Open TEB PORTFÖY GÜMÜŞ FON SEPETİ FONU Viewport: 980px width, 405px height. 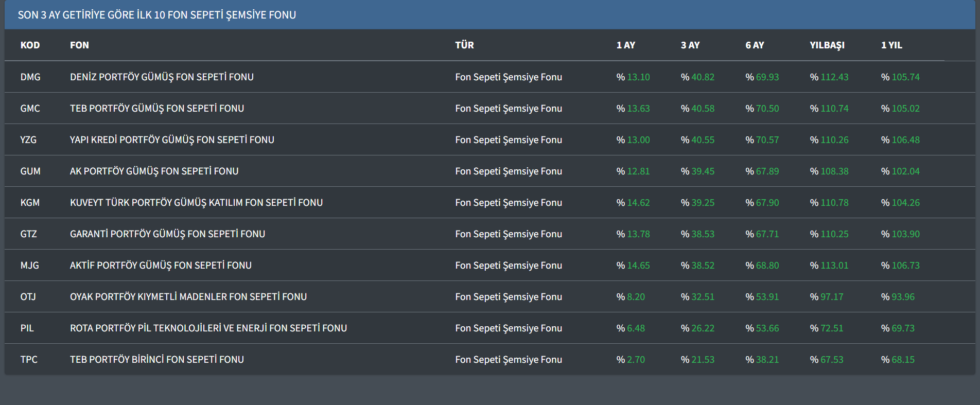[157, 109]
